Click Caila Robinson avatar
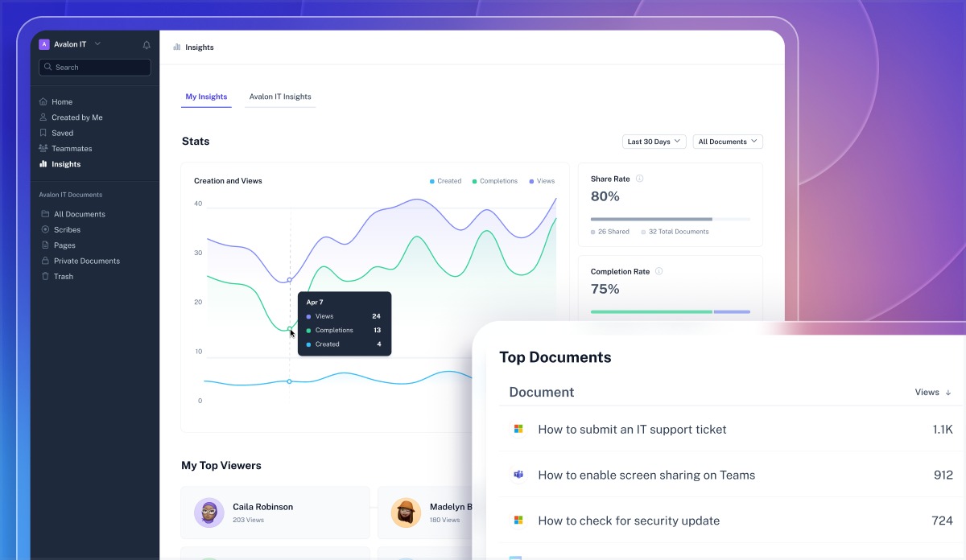This screenshot has width=966, height=560. click(x=209, y=513)
